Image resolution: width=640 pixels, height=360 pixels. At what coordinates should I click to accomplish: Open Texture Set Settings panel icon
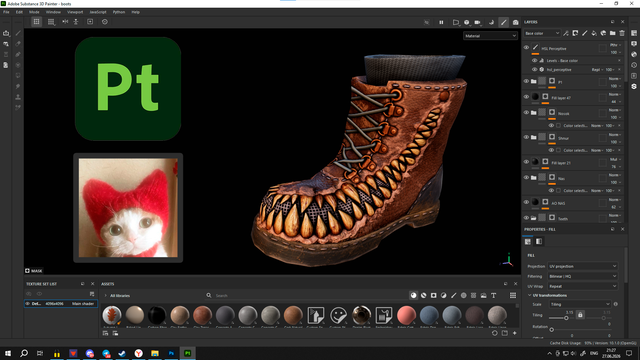coord(634,33)
